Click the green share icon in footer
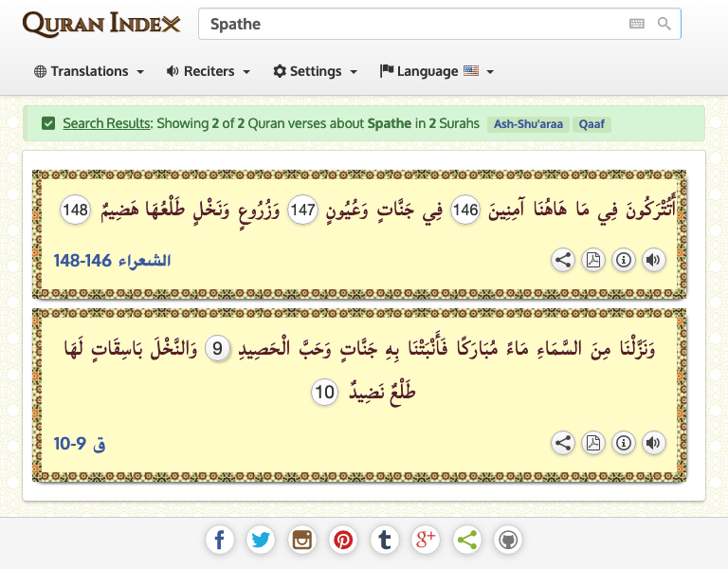Viewport: 728px width, 569px height. click(466, 540)
